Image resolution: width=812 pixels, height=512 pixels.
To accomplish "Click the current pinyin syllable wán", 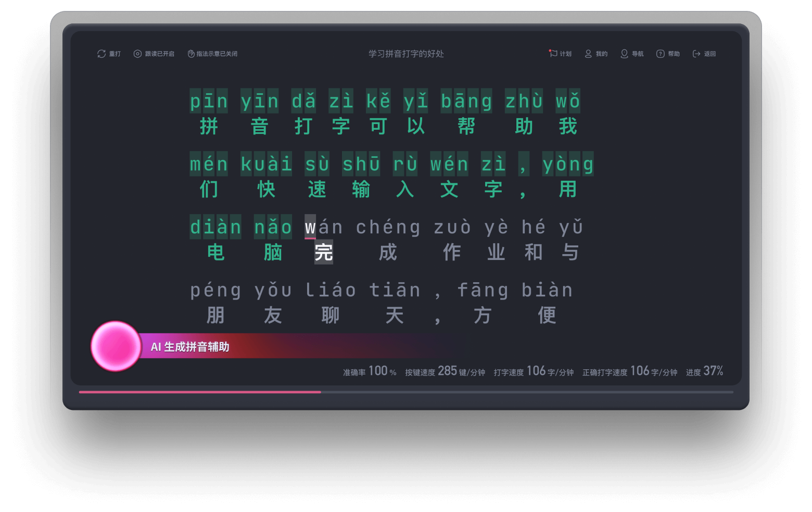I will tap(323, 227).
